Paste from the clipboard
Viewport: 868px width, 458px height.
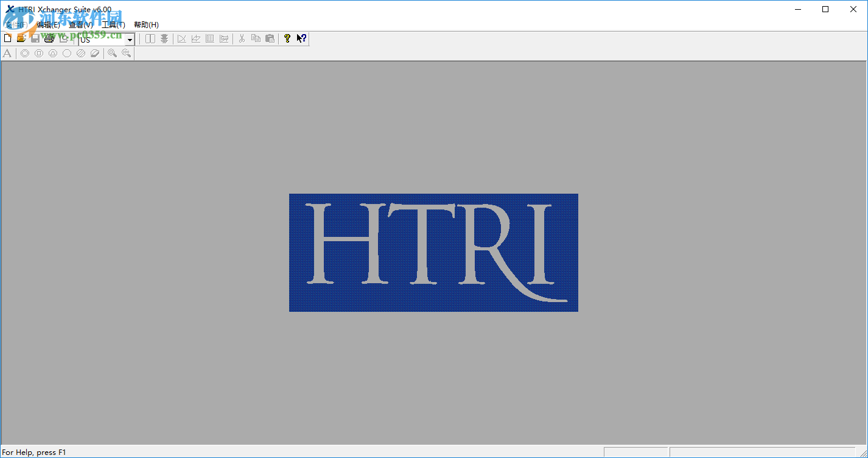(270, 38)
